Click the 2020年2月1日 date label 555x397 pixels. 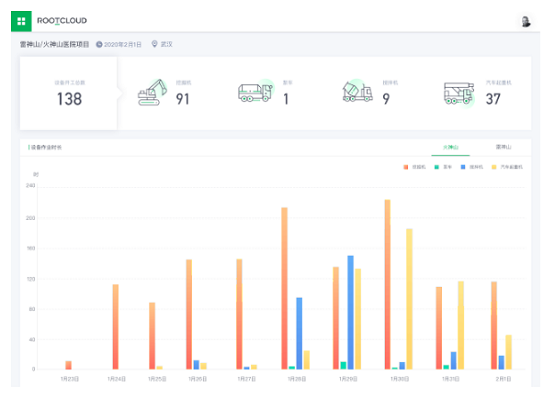coord(122,44)
